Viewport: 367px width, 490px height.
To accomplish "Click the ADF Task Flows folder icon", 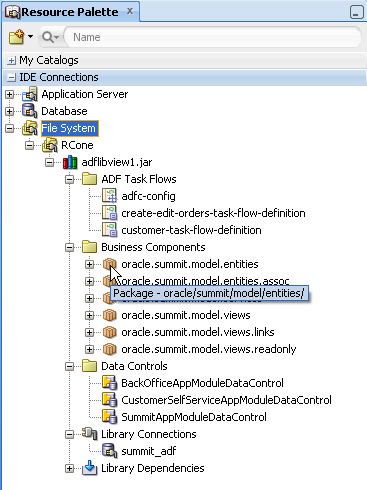I will [x=89, y=179].
